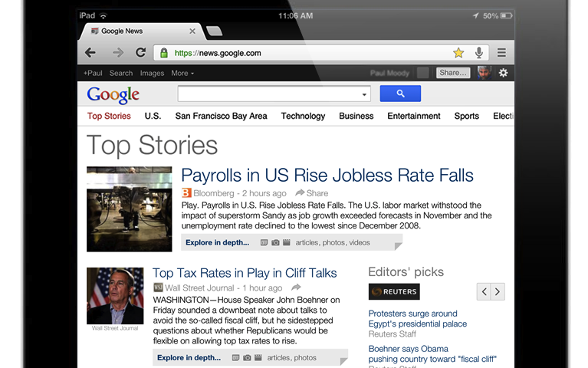The width and height of the screenshot is (588, 368).
Task: Click the Bloomberg source name
Action: pyautogui.click(x=214, y=193)
